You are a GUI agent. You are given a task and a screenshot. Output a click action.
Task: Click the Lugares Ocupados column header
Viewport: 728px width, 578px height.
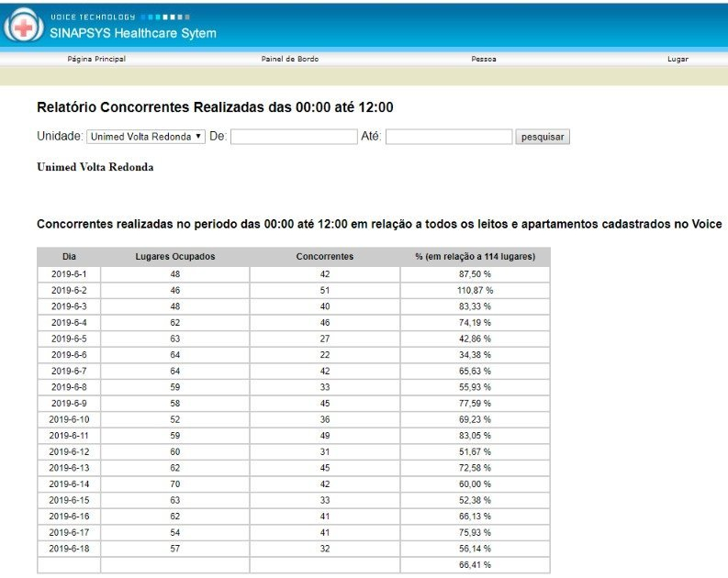click(174, 257)
